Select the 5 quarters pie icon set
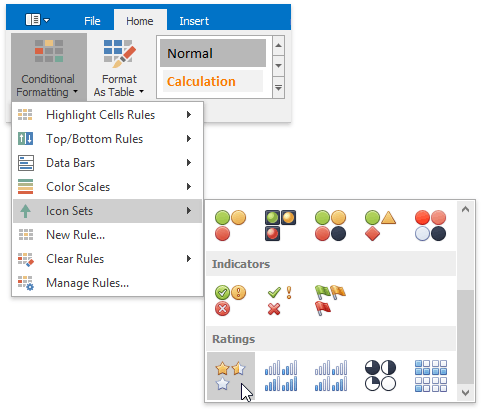Screen dimensions: 482x410 [381, 376]
